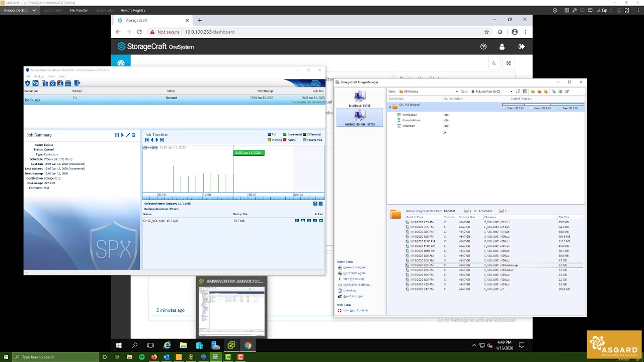
Task: Open Licensing link in Agent Tasks
Action: pos(350,290)
